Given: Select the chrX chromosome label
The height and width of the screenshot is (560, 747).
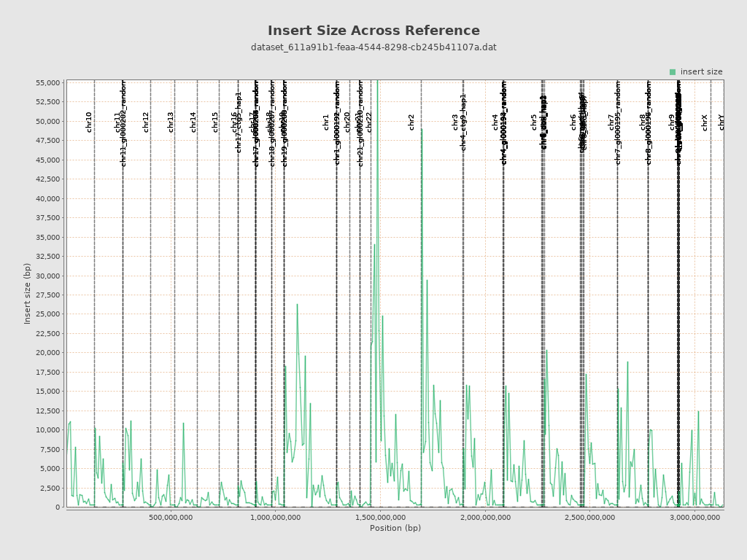Looking at the screenshot, I should pyautogui.click(x=705, y=122).
